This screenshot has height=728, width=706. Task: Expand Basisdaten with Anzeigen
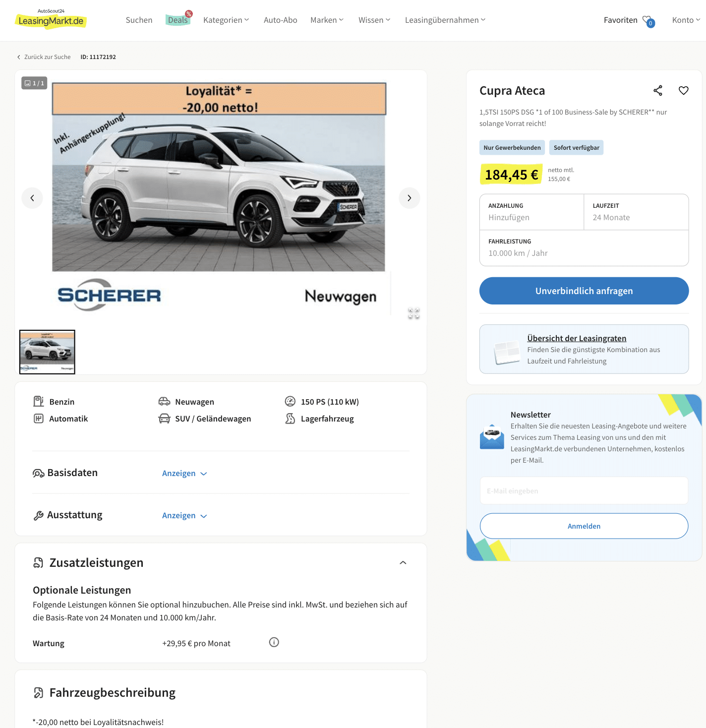184,473
